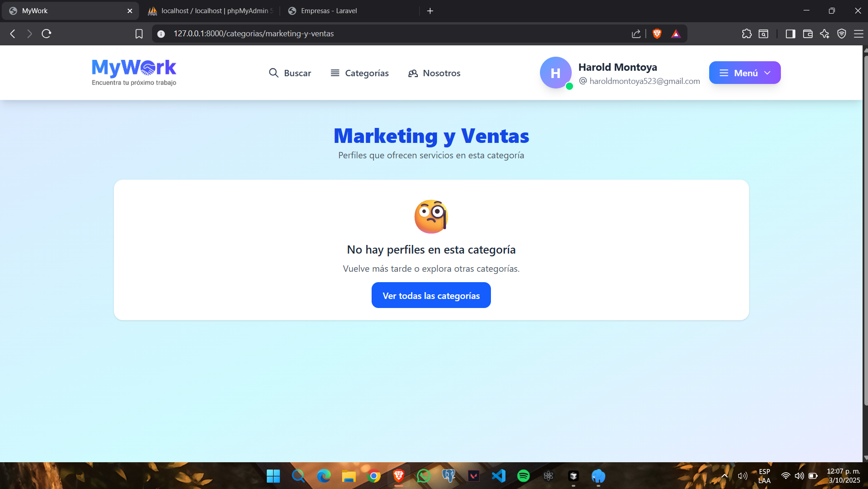This screenshot has width=868, height=489.
Task: Open Brave Wallet from the toolbar
Action: [x=808, y=34]
